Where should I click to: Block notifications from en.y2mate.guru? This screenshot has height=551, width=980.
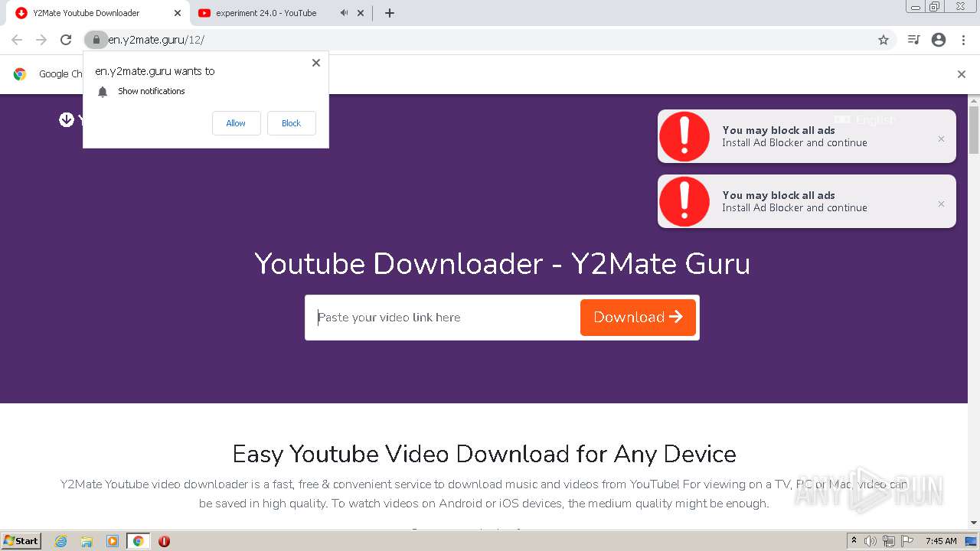coord(291,123)
